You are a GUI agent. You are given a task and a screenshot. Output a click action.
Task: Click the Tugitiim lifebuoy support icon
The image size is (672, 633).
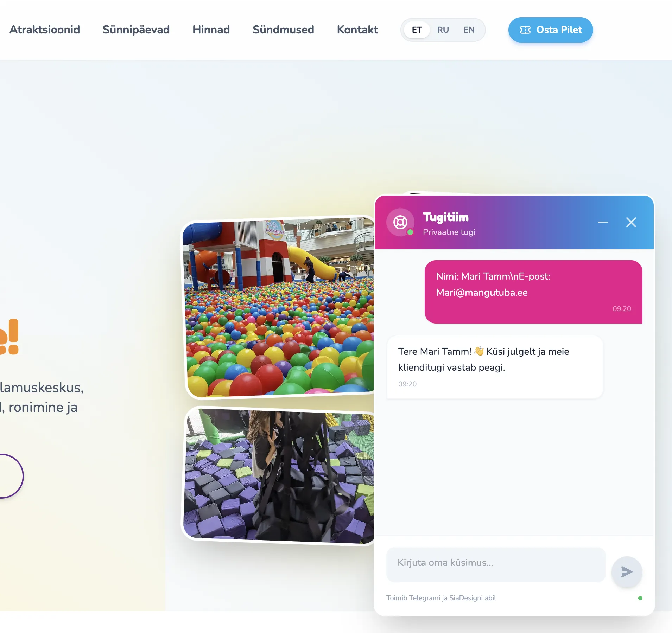[400, 222]
